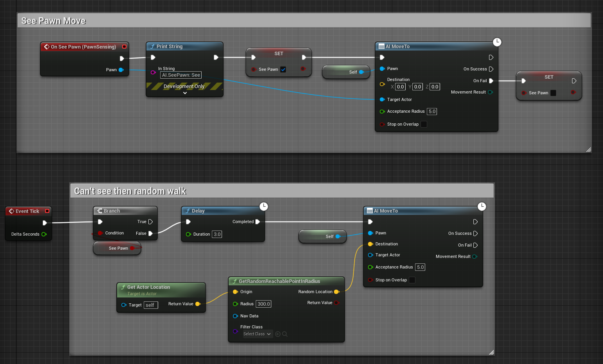The width and height of the screenshot is (603, 364).
Task: Click the Branch True output pin
Action: (x=150, y=222)
